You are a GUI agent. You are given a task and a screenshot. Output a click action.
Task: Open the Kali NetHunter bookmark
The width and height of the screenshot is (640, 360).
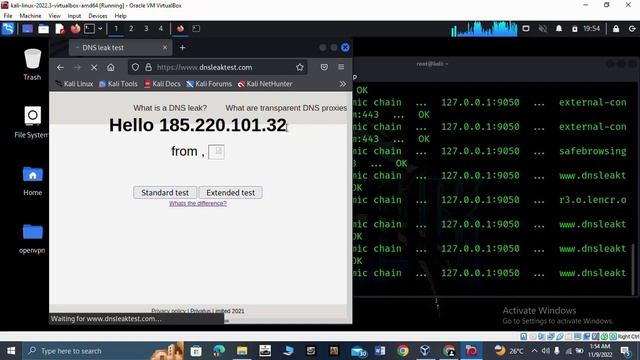(x=265, y=84)
